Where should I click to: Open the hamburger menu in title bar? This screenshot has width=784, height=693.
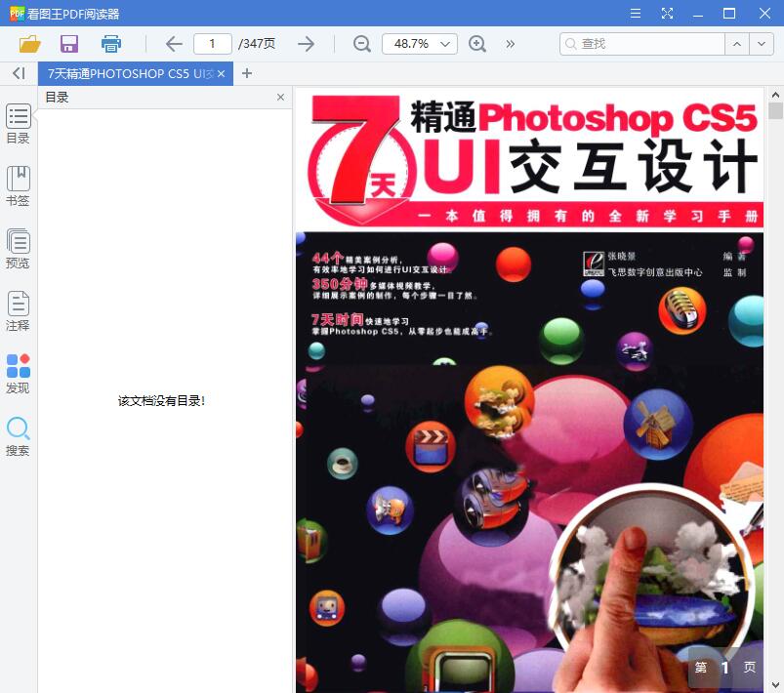pyautogui.click(x=636, y=14)
